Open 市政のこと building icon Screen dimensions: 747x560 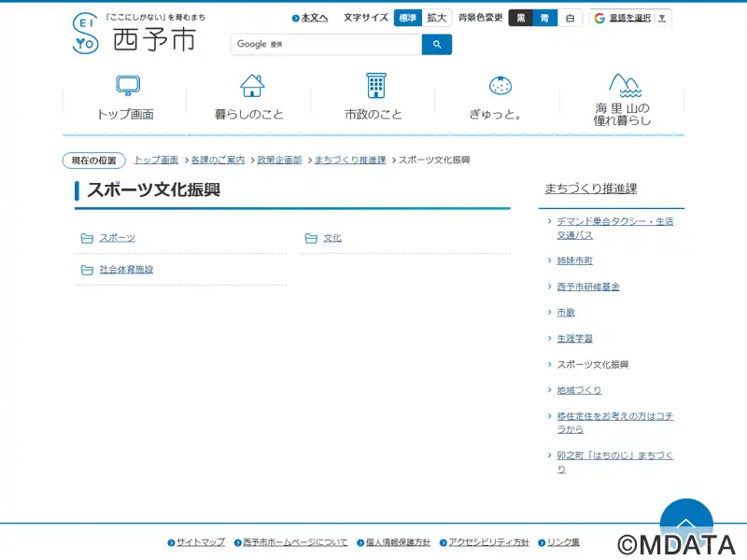pos(375,86)
